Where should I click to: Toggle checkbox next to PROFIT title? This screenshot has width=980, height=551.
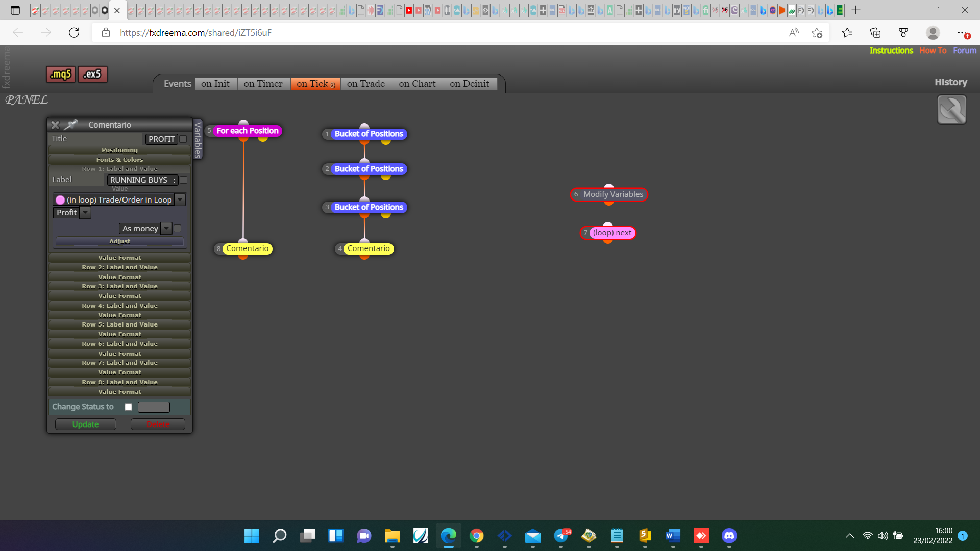tap(183, 139)
